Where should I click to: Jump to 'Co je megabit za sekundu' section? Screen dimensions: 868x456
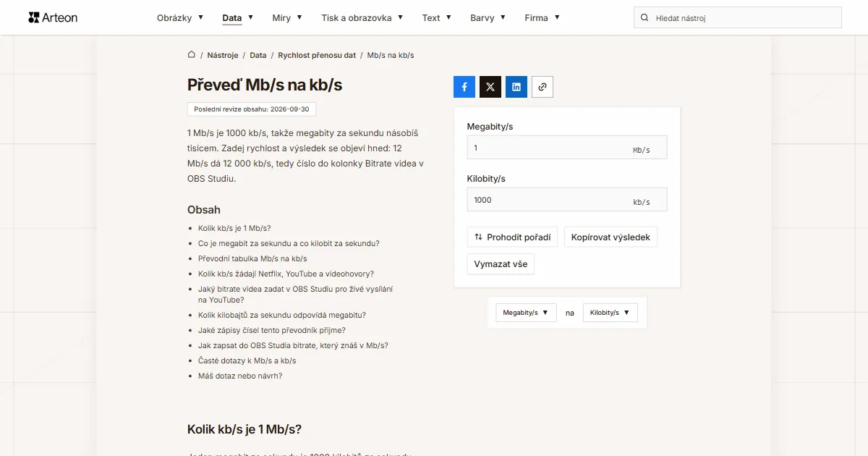[x=289, y=243]
